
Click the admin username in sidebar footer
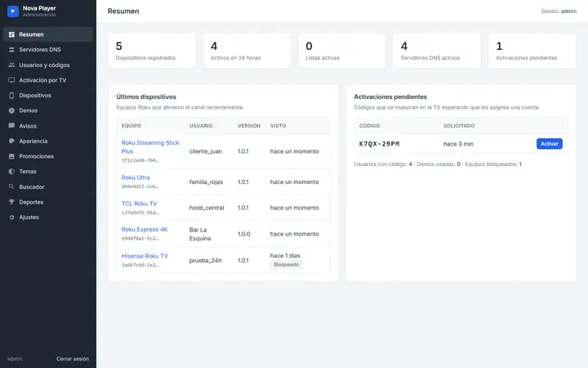(x=15, y=359)
